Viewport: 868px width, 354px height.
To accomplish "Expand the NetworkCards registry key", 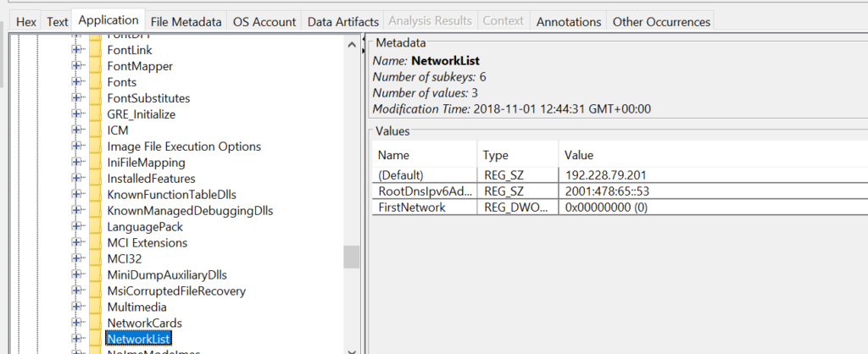I will [x=76, y=323].
